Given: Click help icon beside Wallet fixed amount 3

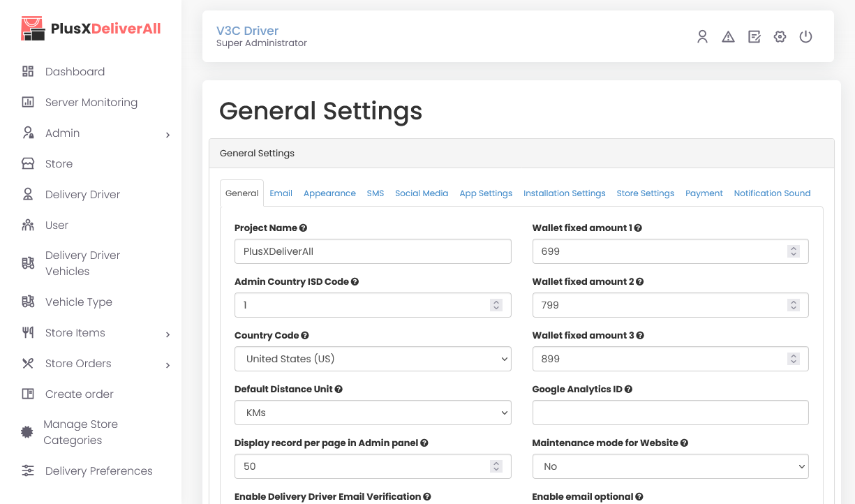Looking at the screenshot, I should click(x=640, y=335).
